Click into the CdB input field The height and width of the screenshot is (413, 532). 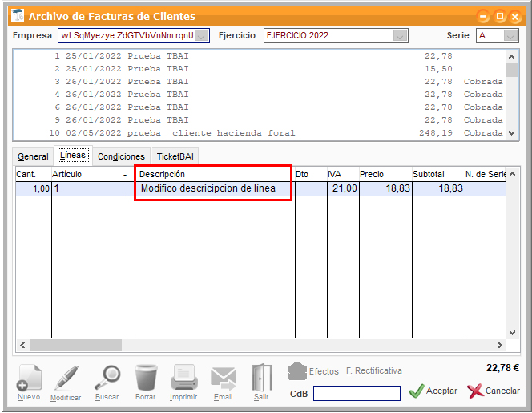[357, 393]
